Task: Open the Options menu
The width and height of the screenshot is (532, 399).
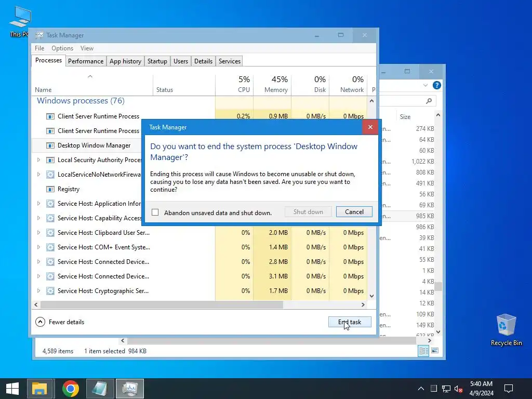Action: pos(62,48)
